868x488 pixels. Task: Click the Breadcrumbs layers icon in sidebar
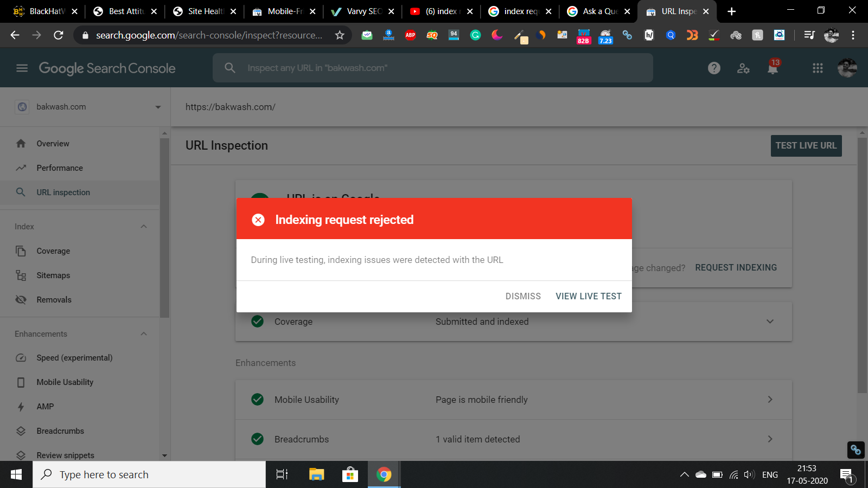point(21,431)
